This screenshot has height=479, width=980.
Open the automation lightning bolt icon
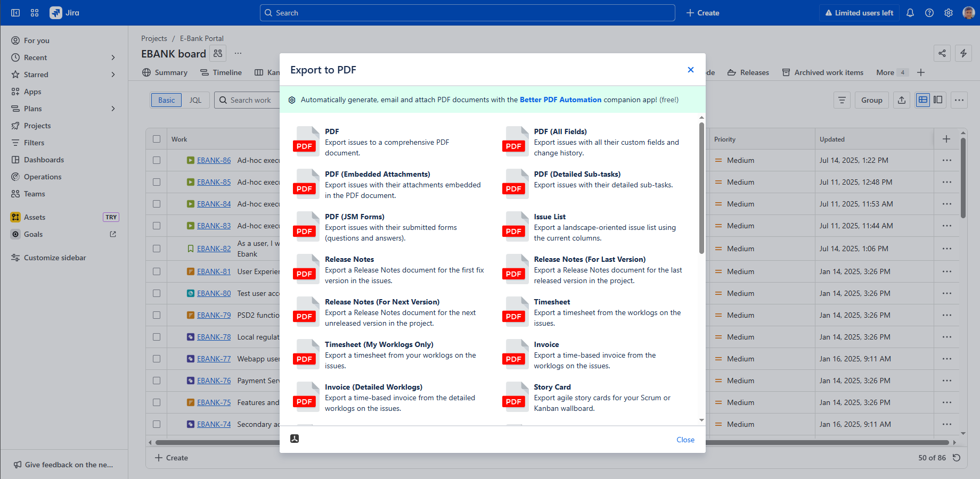tap(963, 53)
